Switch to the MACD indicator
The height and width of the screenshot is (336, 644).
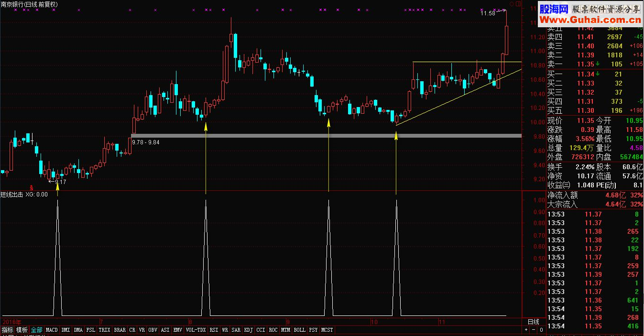coord(52,330)
